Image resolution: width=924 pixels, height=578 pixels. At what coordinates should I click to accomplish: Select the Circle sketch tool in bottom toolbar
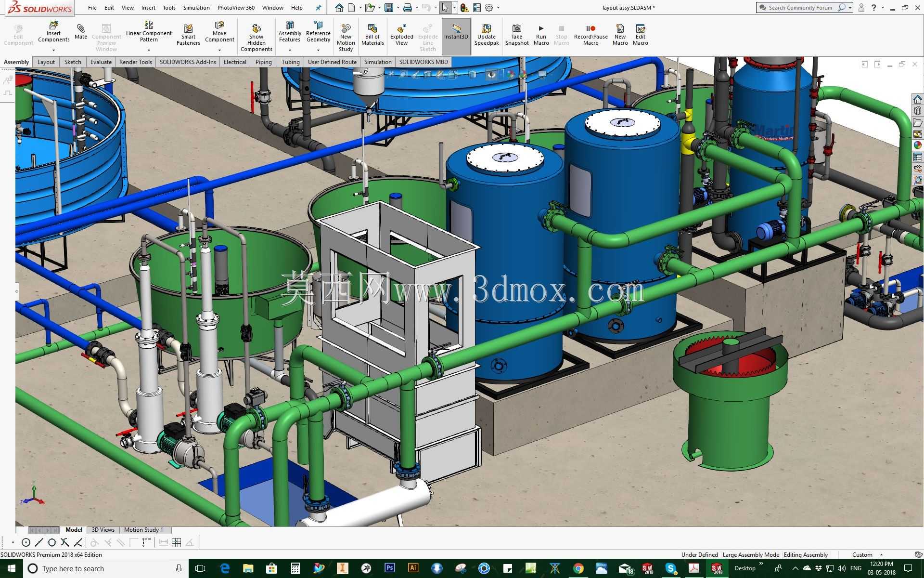pyautogui.click(x=26, y=542)
